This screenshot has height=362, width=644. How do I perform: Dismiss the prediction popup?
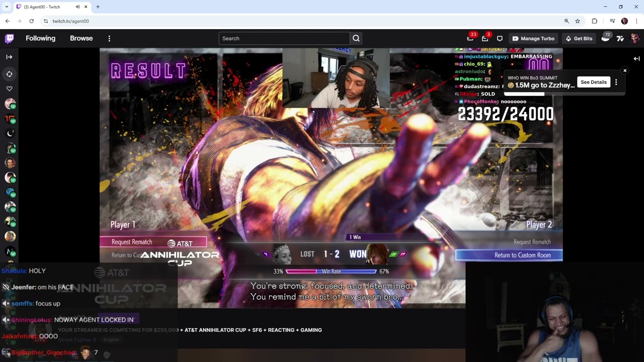(625, 70)
